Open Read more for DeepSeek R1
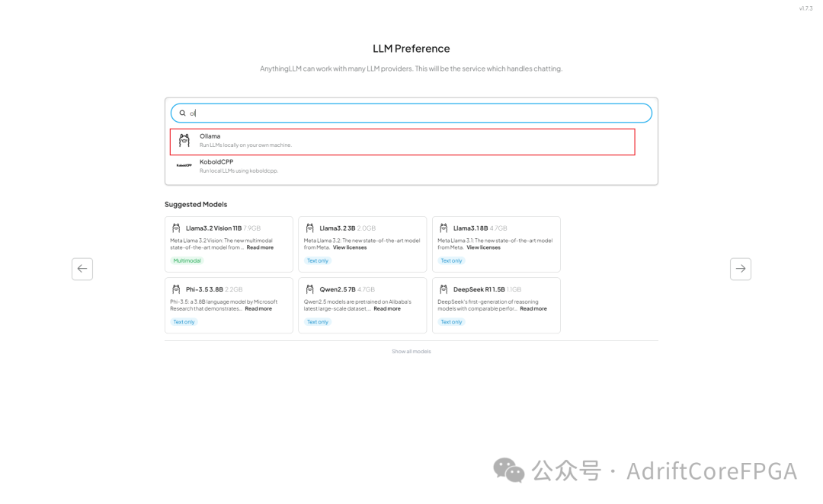This screenshot has width=823, height=504. [533, 309]
